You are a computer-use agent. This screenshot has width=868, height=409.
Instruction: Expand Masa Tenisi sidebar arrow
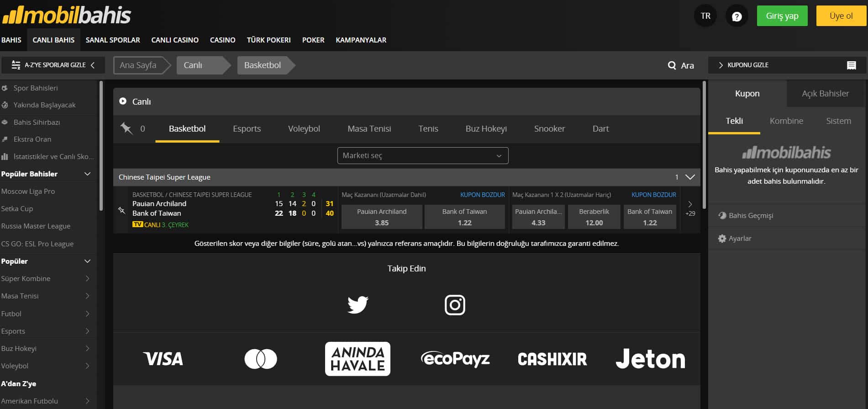pyautogui.click(x=88, y=296)
